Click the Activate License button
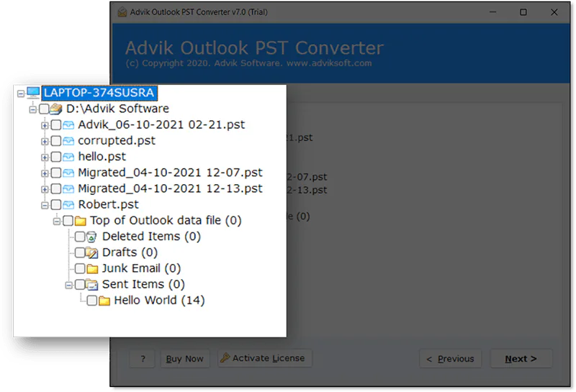Screen dimensions: 576x392 tap(264, 358)
